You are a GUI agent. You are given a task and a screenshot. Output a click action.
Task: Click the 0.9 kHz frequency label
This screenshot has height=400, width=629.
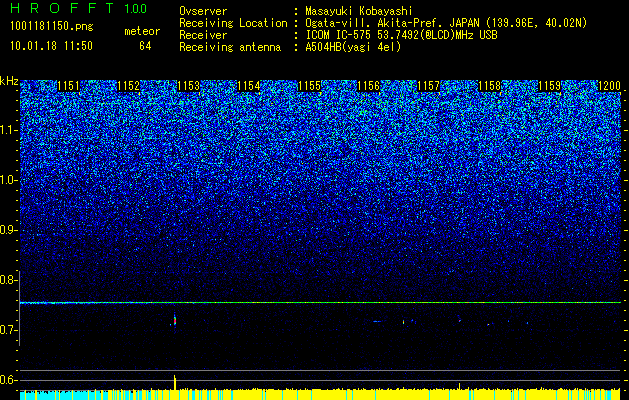pos(7,230)
